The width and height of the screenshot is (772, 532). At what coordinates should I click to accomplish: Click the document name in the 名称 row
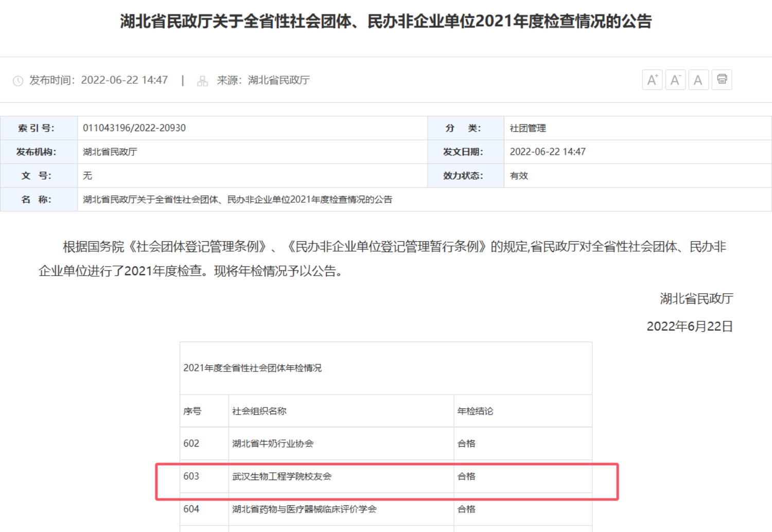(x=237, y=199)
